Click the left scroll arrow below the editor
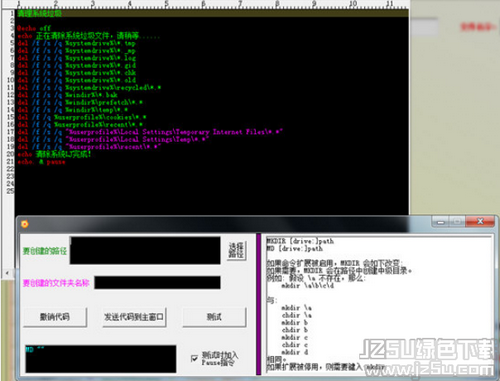Image resolution: width=500 pixels, height=381 pixels. click(7, 273)
